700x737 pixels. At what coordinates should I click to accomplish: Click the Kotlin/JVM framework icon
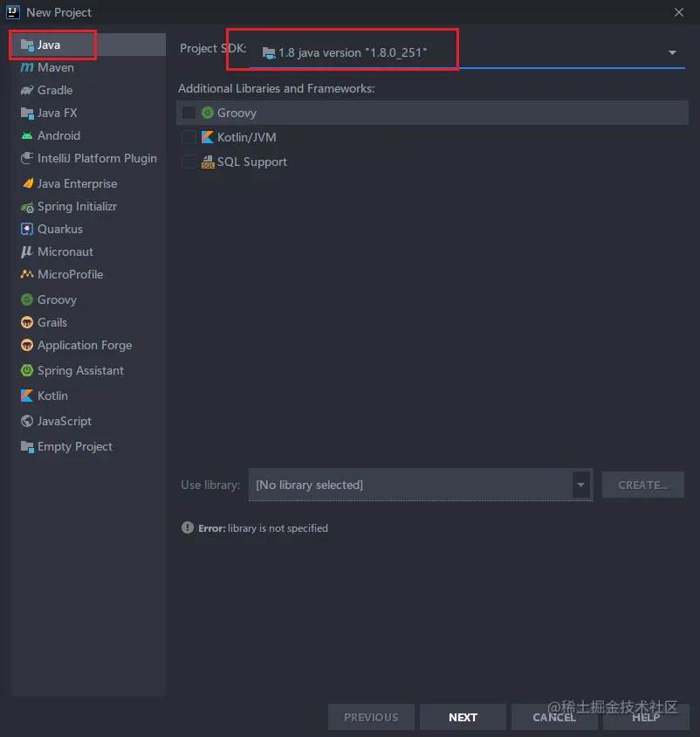click(207, 137)
